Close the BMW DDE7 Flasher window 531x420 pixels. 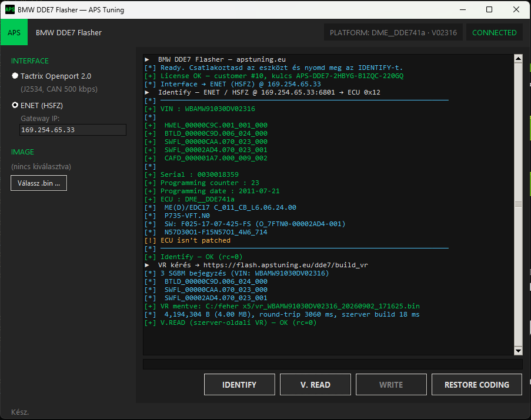(516, 9)
